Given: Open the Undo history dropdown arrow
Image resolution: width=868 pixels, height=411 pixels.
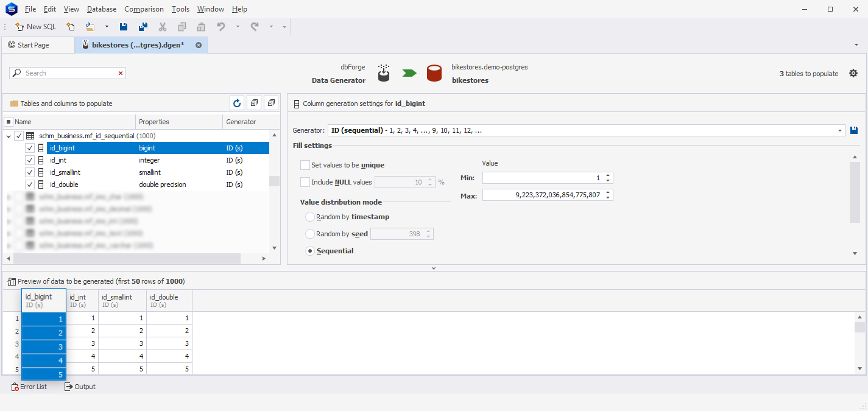Looking at the screenshot, I should 238,27.
